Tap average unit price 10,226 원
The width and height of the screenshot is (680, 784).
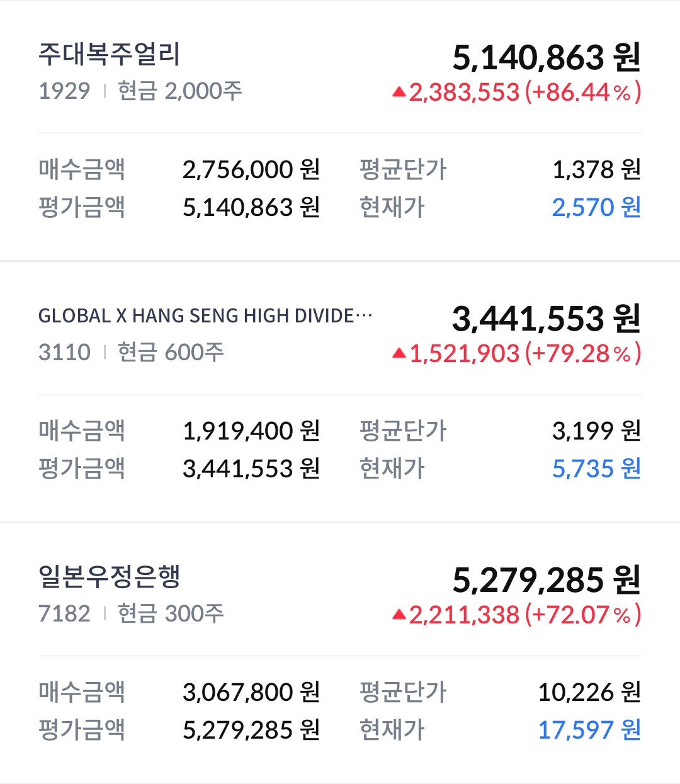click(589, 692)
